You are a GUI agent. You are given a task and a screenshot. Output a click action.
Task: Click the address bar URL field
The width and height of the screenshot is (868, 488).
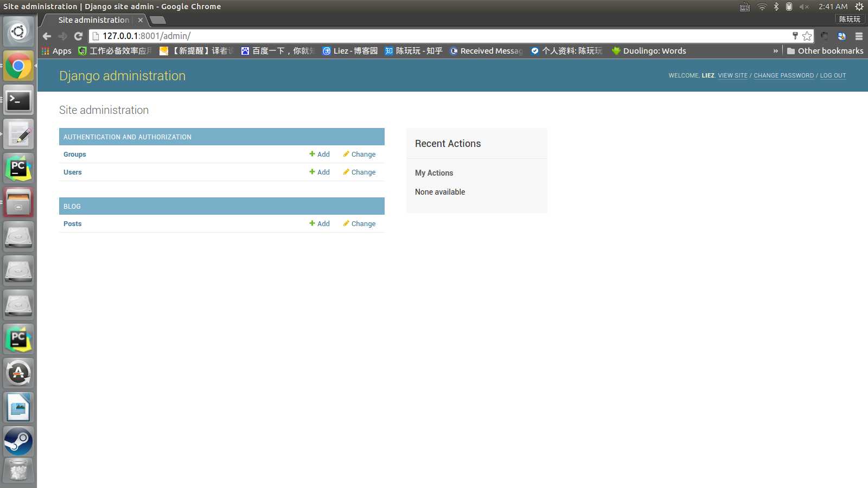point(439,36)
